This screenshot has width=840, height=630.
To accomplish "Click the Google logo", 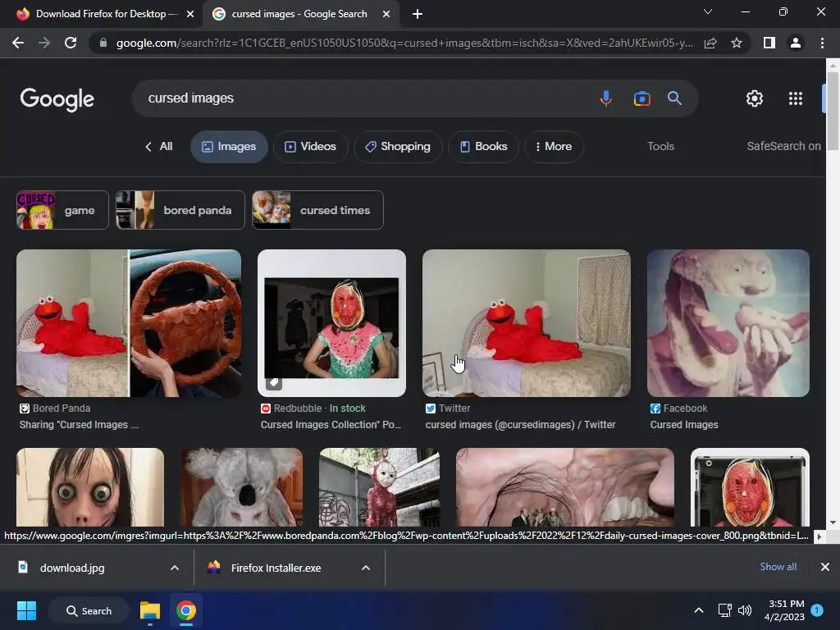I will (57, 99).
